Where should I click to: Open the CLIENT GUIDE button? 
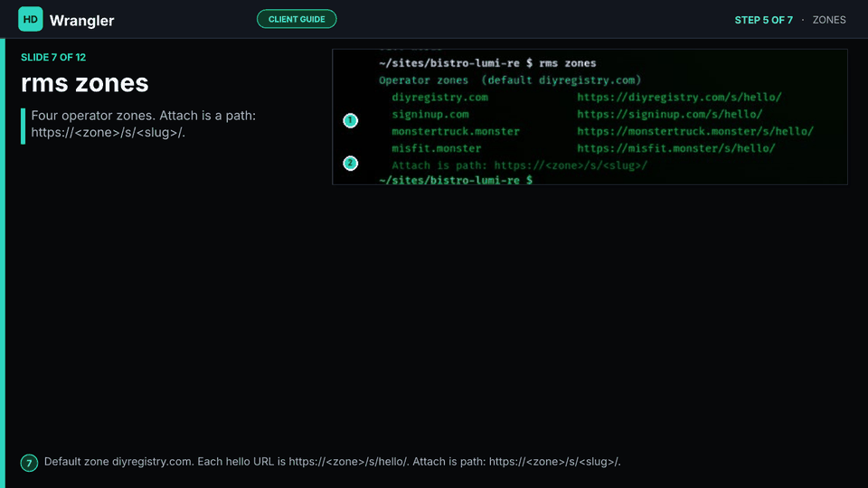click(x=297, y=19)
